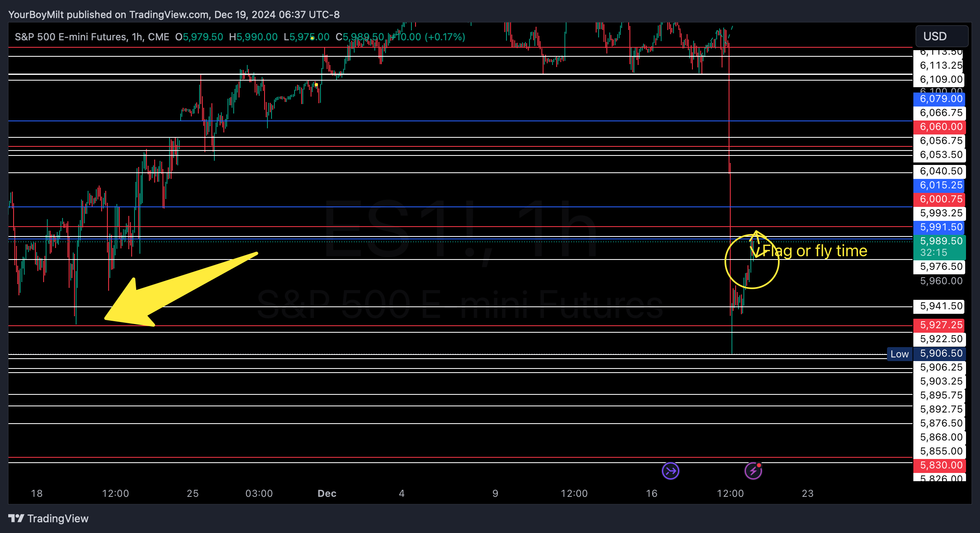The width and height of the screenshot is (980, 533).
Task: Click the purple contract rollover event icon
Action: point(670,471)
